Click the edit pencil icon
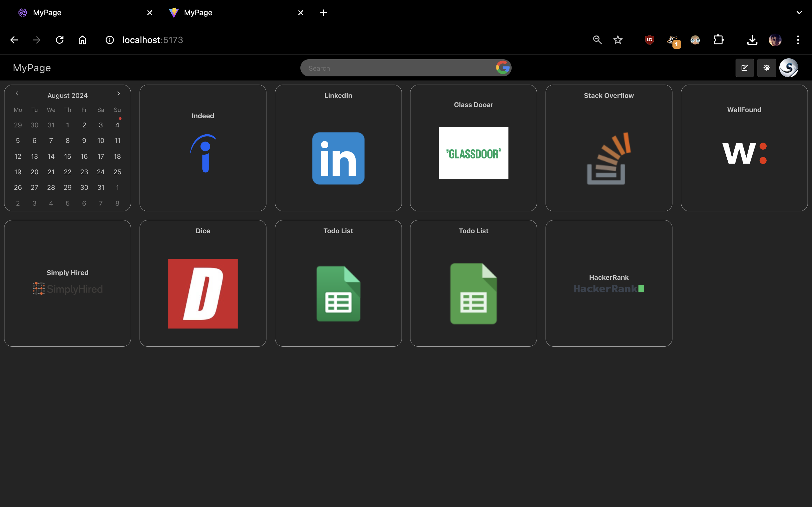Viewport: 812px width, 507px height. (744, 68)
